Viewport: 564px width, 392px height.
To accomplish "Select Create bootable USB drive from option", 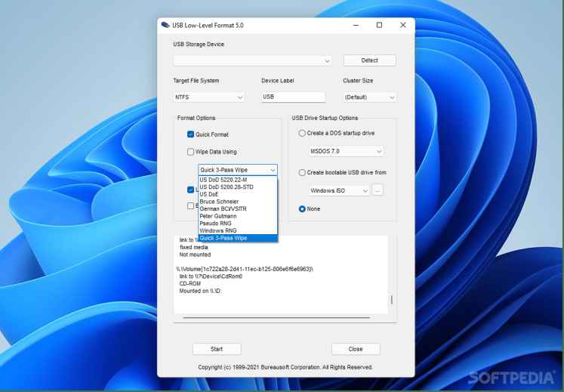I will pyautogui.click(x=303, y=172).
